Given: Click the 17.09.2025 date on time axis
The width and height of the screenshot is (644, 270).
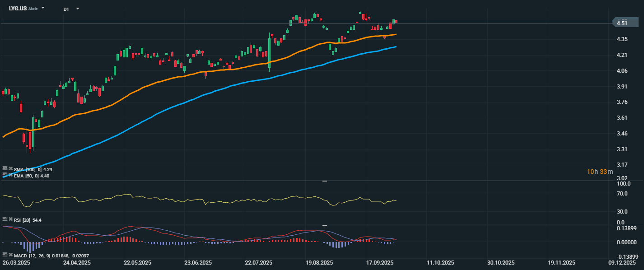Looking at the screenshot, I should (380, 262).
